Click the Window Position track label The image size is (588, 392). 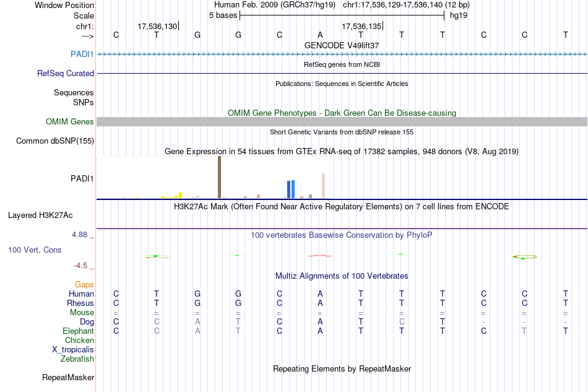[64, 5]
